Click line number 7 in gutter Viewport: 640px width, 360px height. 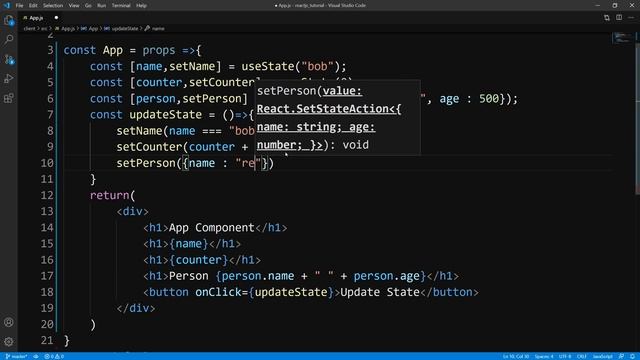[50, 115]
